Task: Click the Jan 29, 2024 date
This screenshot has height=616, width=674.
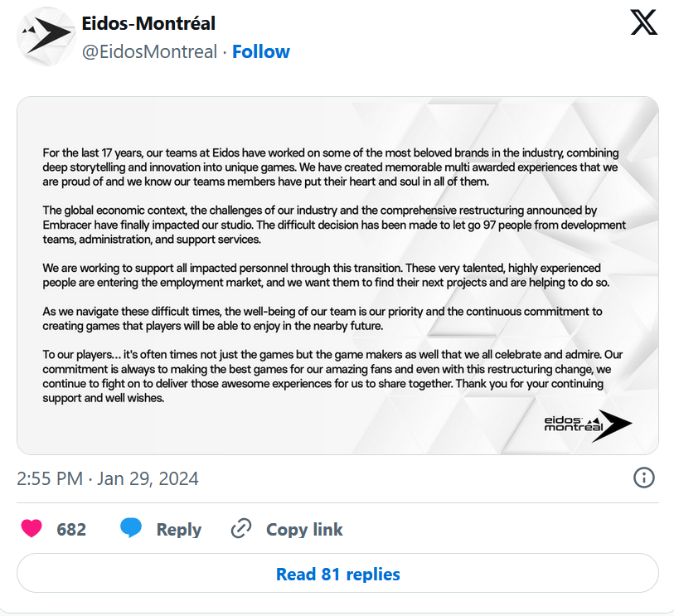Action: [x=148, y=478]
